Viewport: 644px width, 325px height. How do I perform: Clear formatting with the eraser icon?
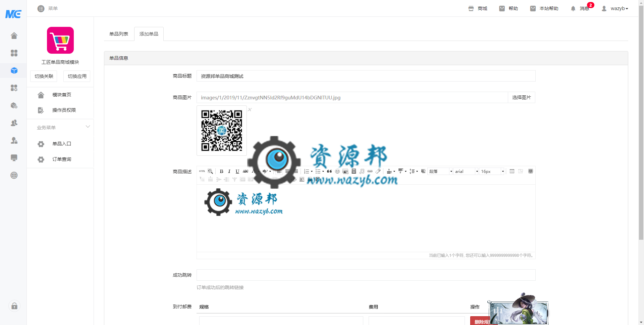point(378,171)
